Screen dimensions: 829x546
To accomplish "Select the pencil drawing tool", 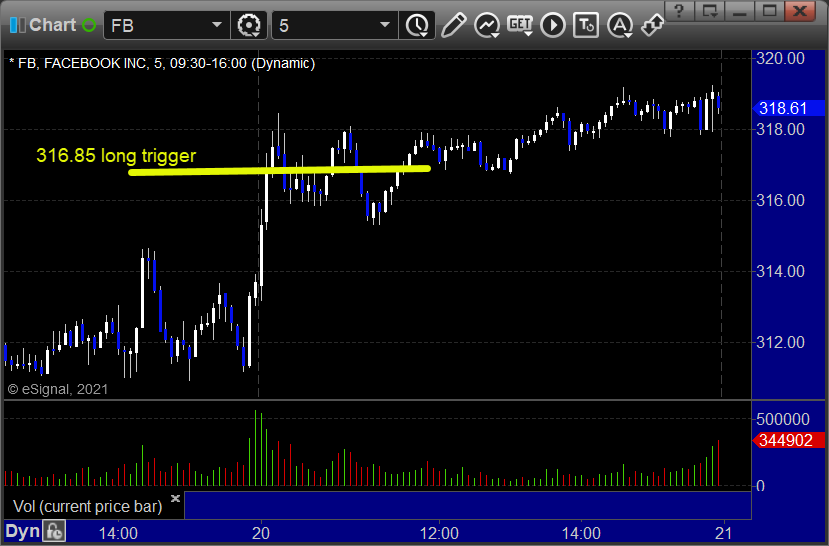I will point(453,25).
